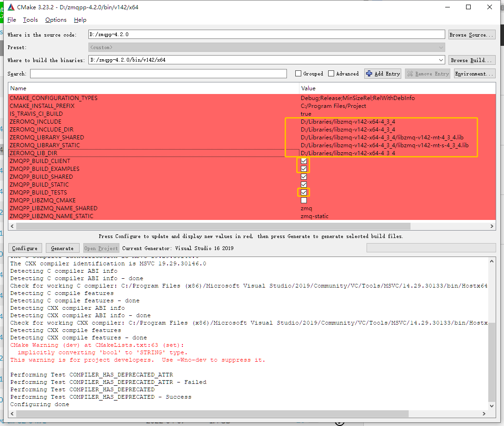Click the C:/Program Files/Project value
The image size is (504, 426).
coord(333,106)
